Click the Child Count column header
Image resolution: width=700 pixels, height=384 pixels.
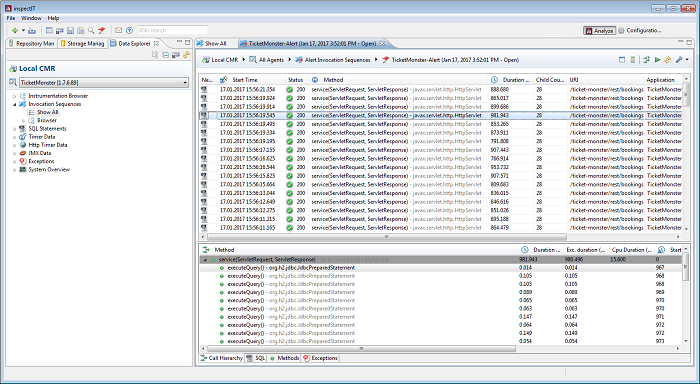[x=550, y=80]
